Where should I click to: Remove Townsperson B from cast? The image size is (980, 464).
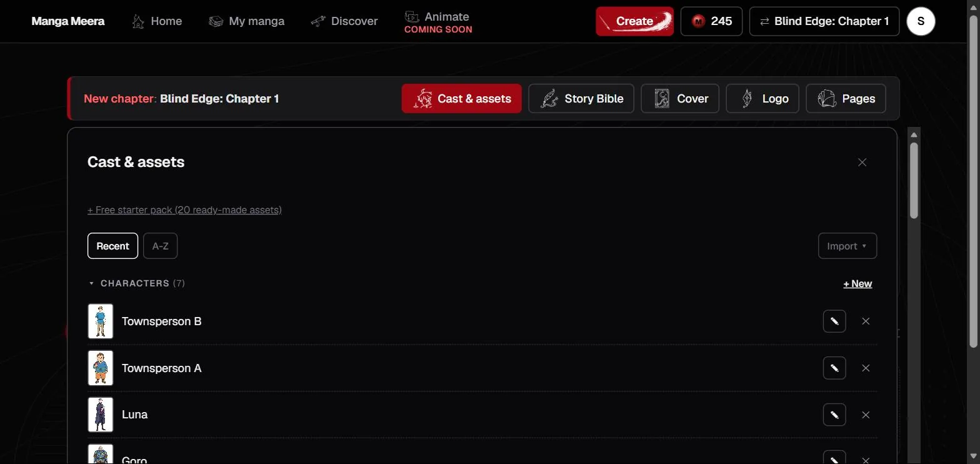click(x=866, y=321)
